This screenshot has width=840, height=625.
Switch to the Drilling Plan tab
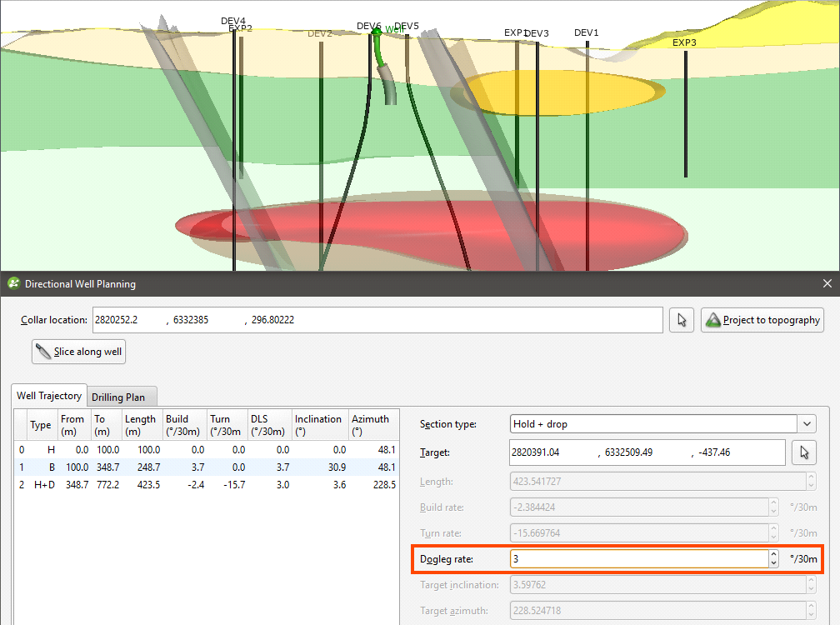118,397
